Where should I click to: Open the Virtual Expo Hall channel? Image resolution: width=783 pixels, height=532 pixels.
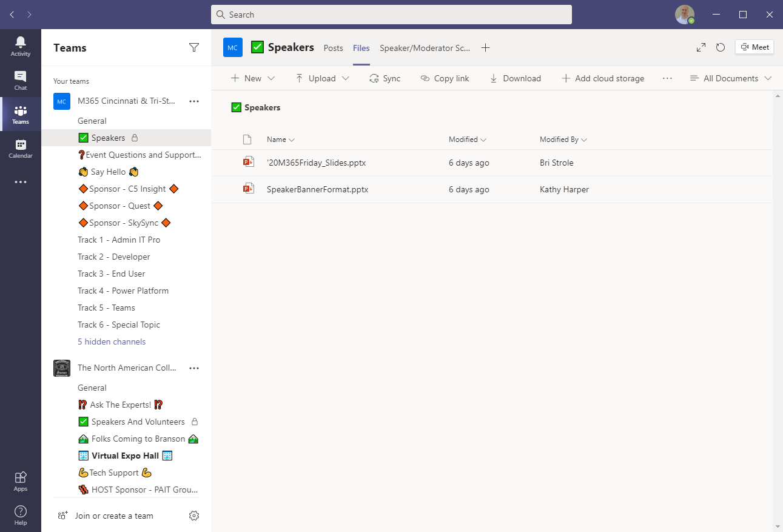(126, 456)
